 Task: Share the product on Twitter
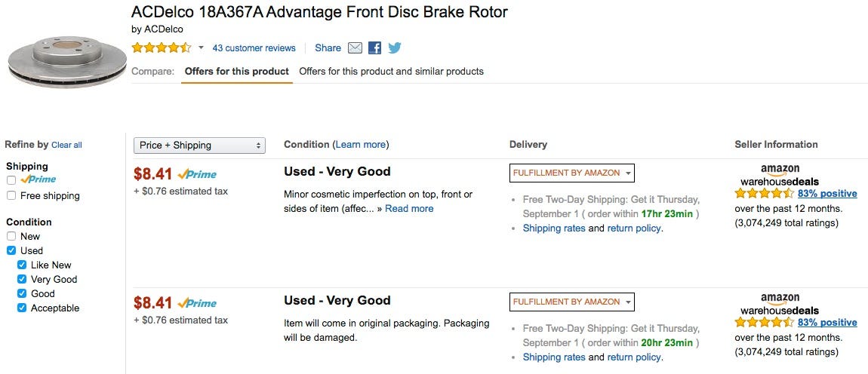tap(394, 48)
